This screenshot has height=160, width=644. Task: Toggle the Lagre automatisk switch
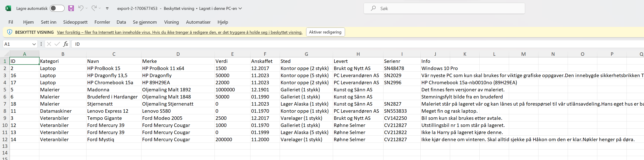[x=57, y=8]
